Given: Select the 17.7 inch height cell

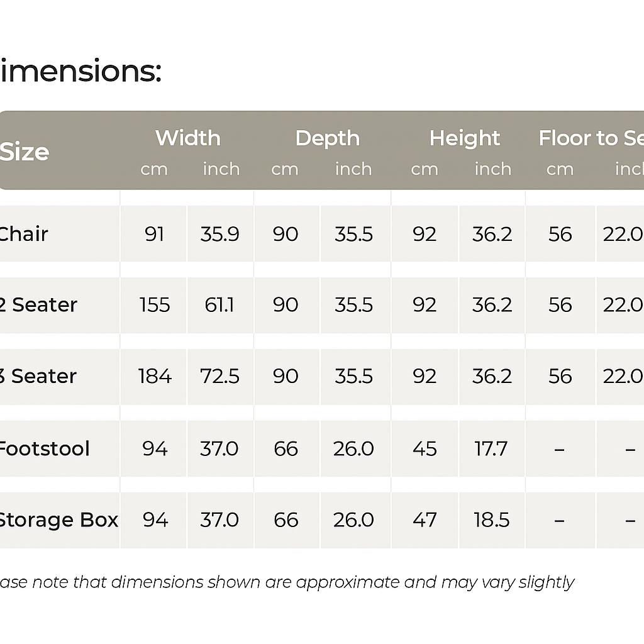Looking at the screenshot, I should coord(491,449).
